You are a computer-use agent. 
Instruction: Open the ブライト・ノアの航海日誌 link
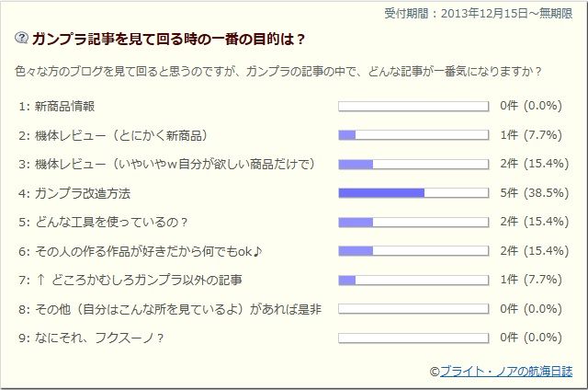507,371
